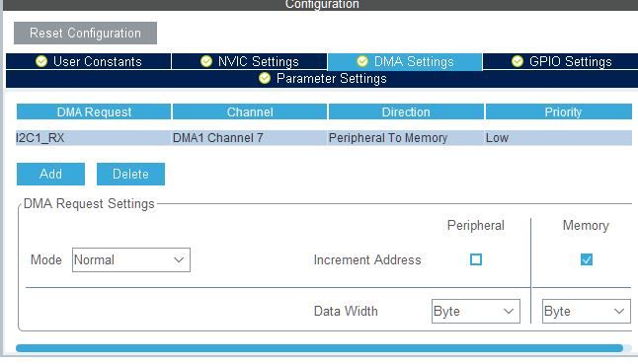Click the DMA Settings green check icon
This screenshot has height=364, width=638.
click(x=362, y=61)
